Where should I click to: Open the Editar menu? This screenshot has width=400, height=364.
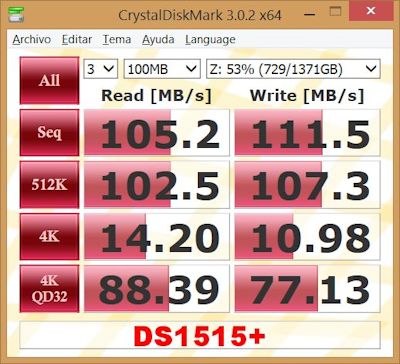[x=77, y=40]
